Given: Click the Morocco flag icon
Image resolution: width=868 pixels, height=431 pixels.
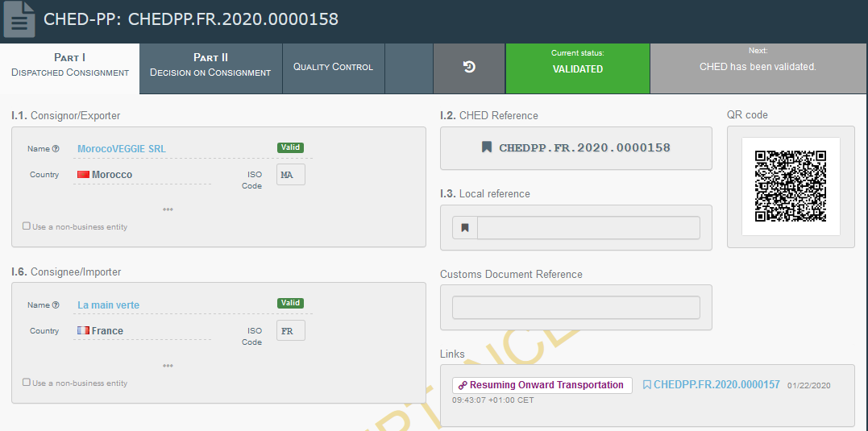Looking at the screenshot, I should 84,175.
